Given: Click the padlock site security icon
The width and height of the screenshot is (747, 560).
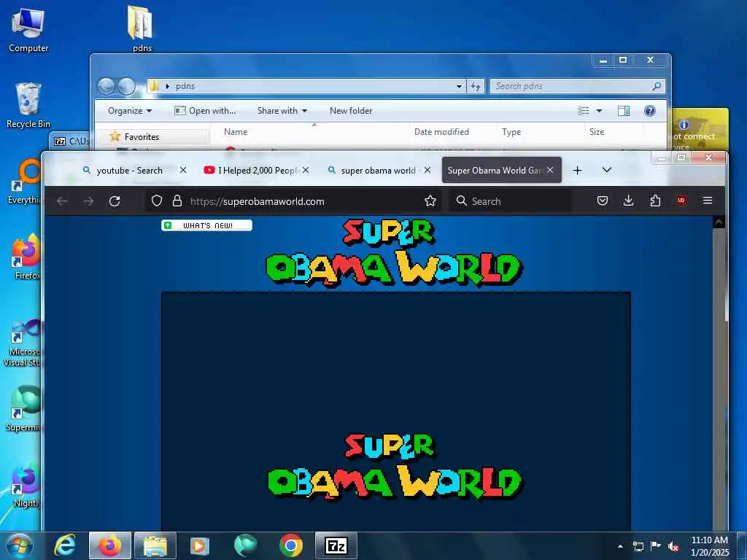Looking at the screenshot, I should coord(177,201).
